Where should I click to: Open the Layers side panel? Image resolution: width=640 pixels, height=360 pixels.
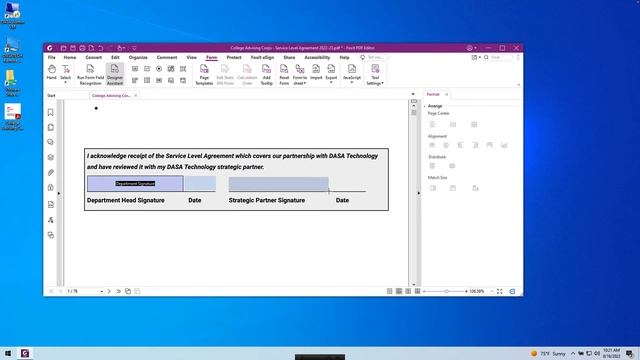(x=51, y=157)
